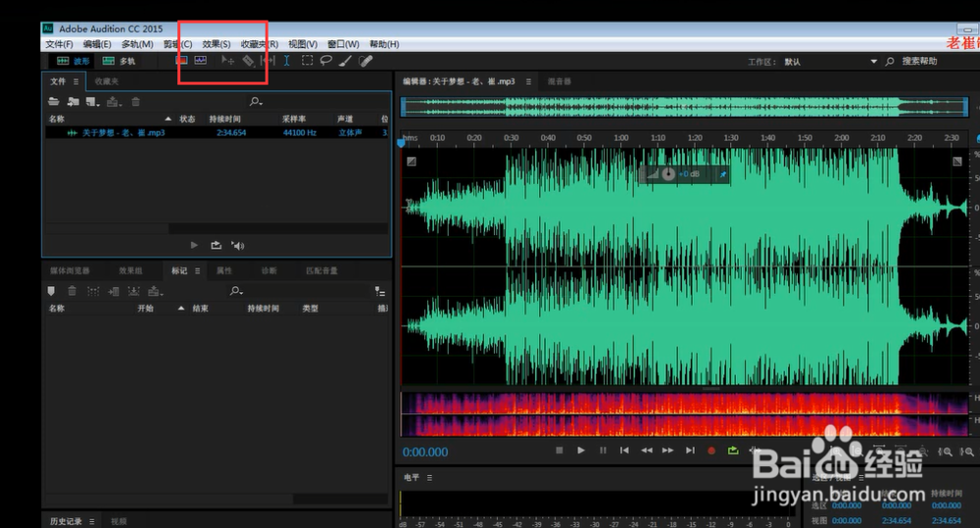The height and width of the screenshot is (528, 980).
Task: Select the Lasso selection tool
Action: 325,61
